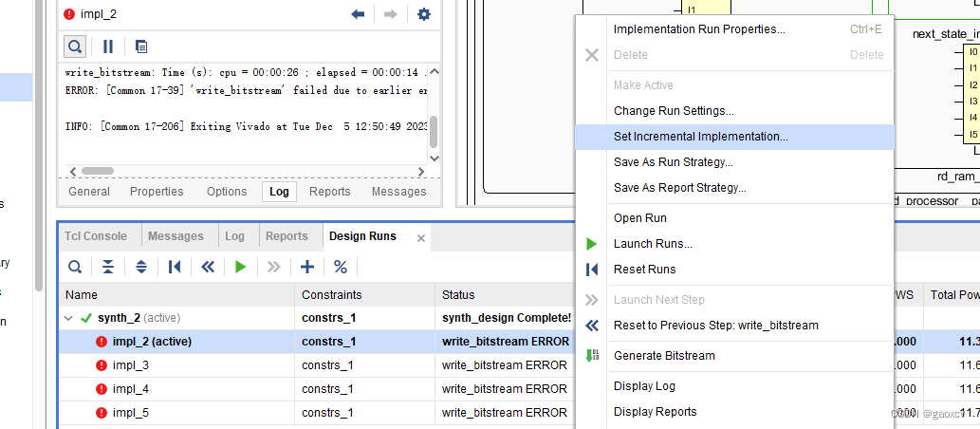The width and height of the screenshot is (980, 429).
Task: Click the synth_2 green checkmark icon
Action: pos(86,318)
